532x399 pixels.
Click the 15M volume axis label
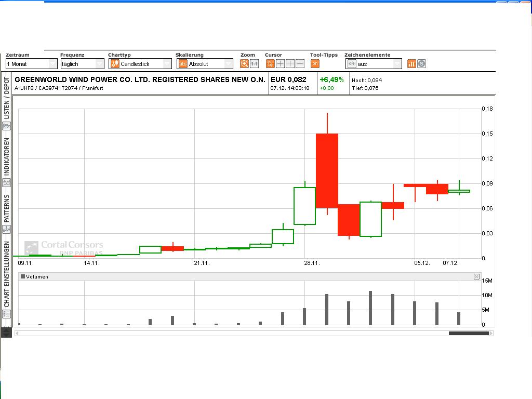487,281
